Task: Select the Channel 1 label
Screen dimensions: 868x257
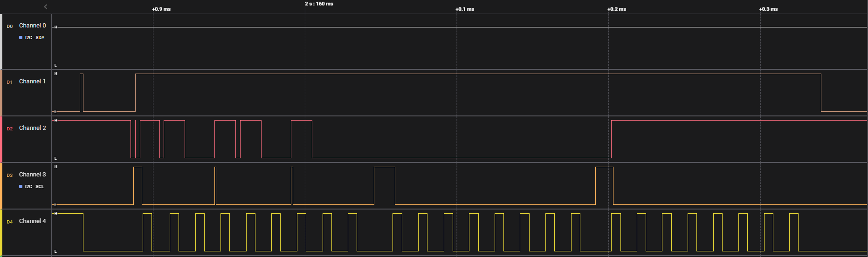Action: tap(32, 81)
